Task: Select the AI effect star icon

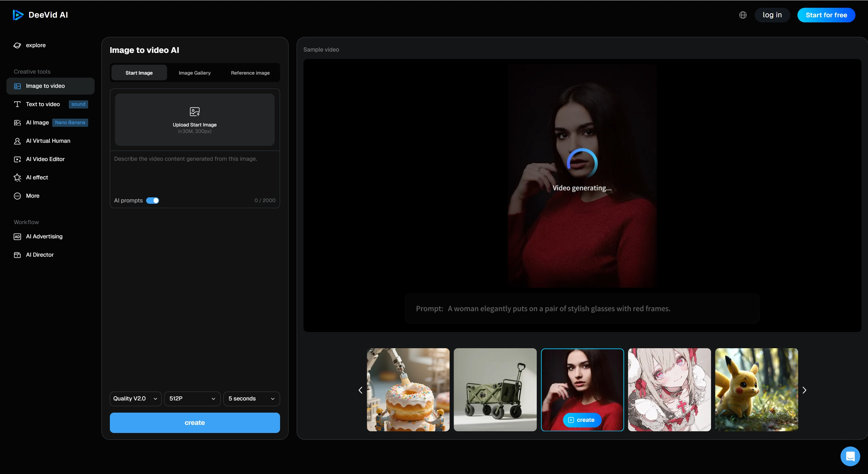Action: 17,178
